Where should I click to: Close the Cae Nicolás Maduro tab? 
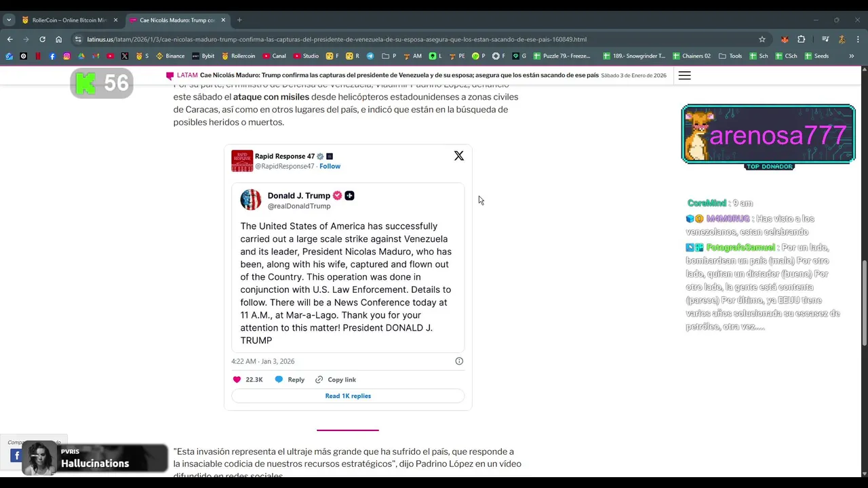point(223,20)
